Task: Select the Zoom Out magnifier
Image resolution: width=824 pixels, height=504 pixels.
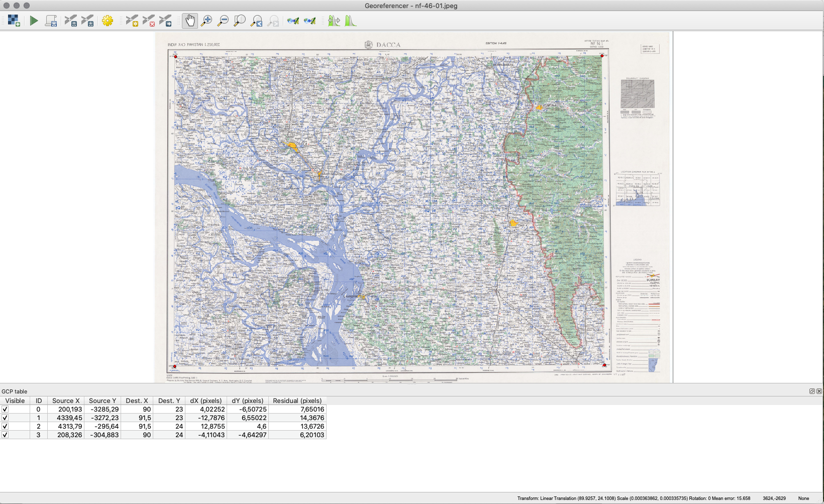Action: tap(223, 21)
